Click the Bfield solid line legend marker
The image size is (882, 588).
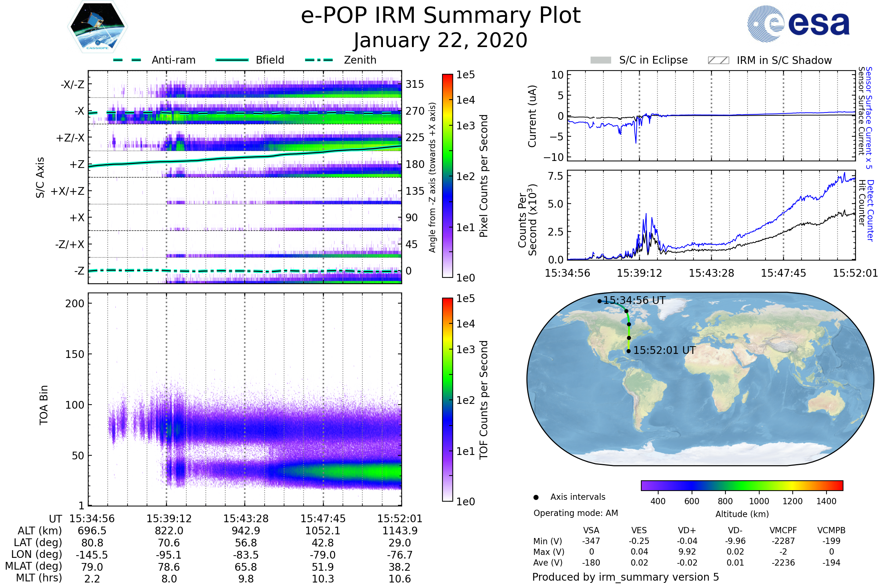coord(232,60)
